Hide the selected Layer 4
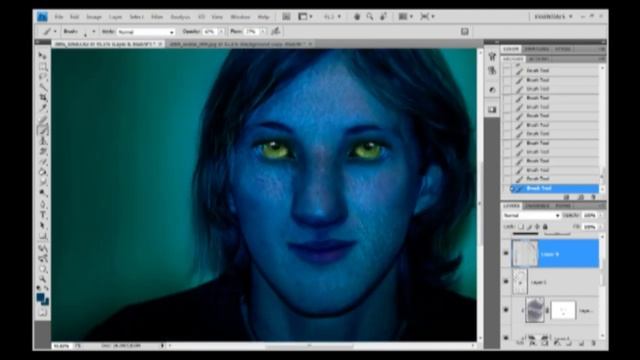Viewport: 640px width, 360px height. click(506, 253)
